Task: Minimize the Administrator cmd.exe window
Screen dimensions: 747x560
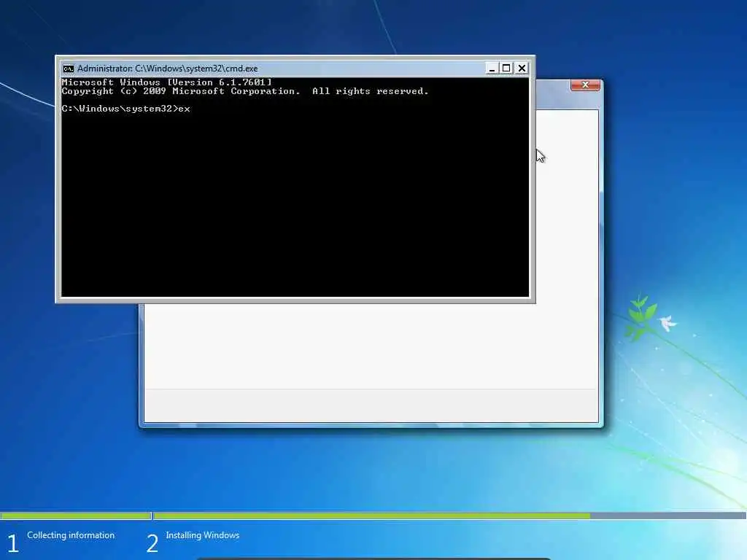Action: pyautogui.click(x=492, y=69)
